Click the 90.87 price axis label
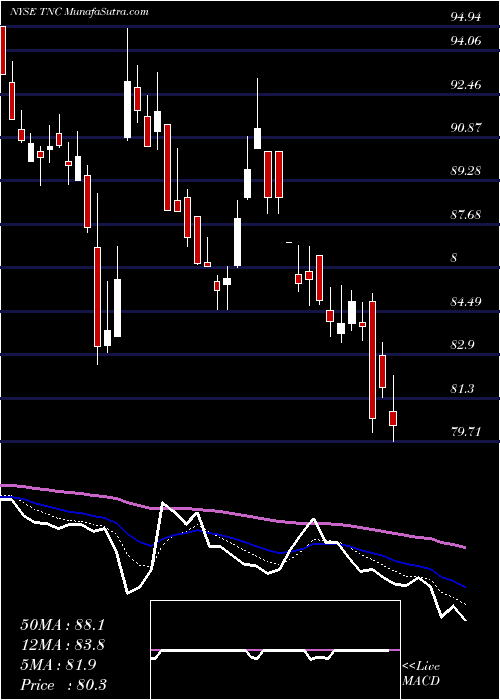 click(x=466, y=128)
